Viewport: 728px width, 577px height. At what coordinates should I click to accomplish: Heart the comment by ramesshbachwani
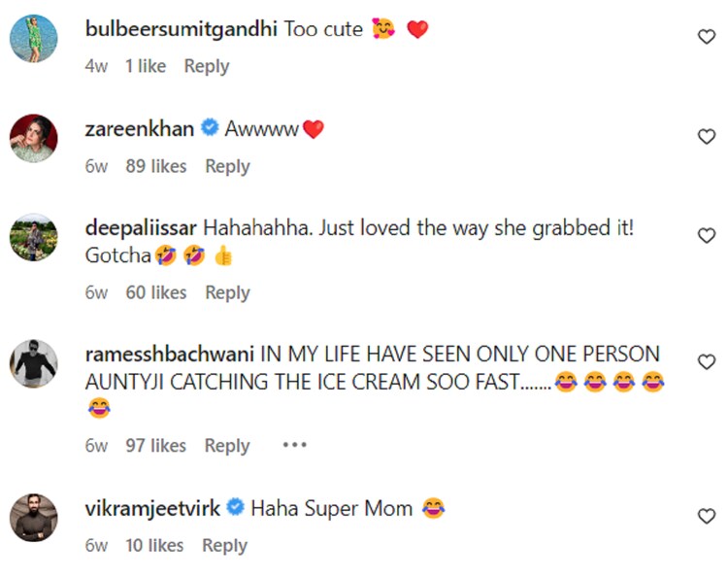point(707,361)
